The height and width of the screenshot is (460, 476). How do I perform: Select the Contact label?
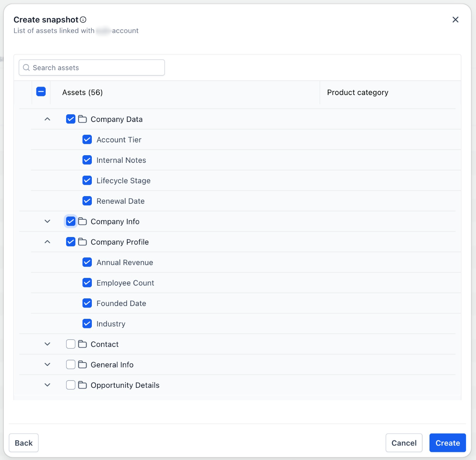coord(105,344)
